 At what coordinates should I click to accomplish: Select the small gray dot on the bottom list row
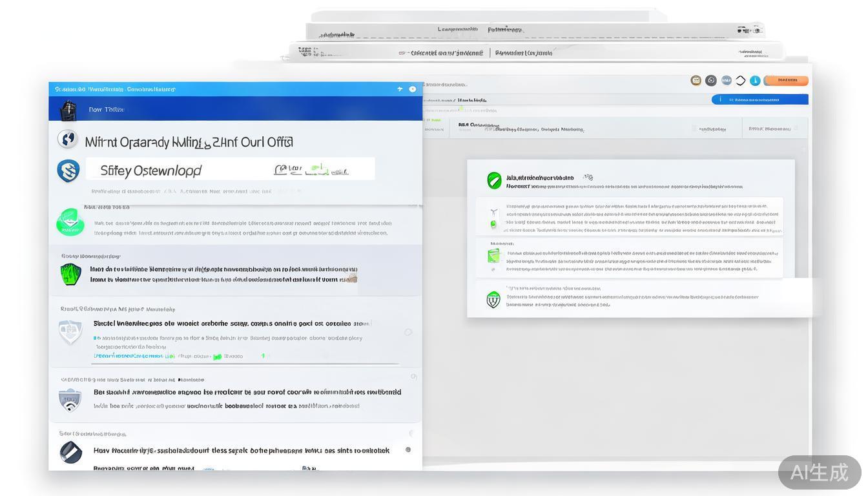pos(408,449)
